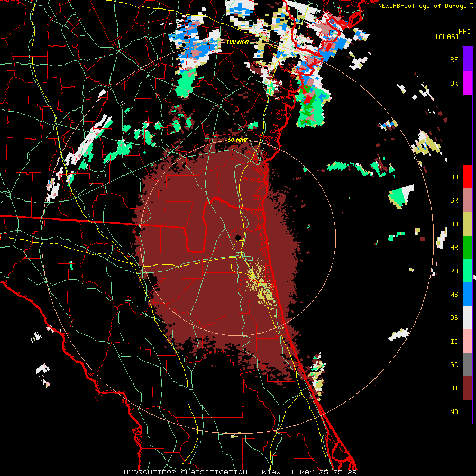Image resolution: width=476 pixels, height=476 pixels.
Task: Click the RA light-green legend swatch
Action: coord(467,271)
